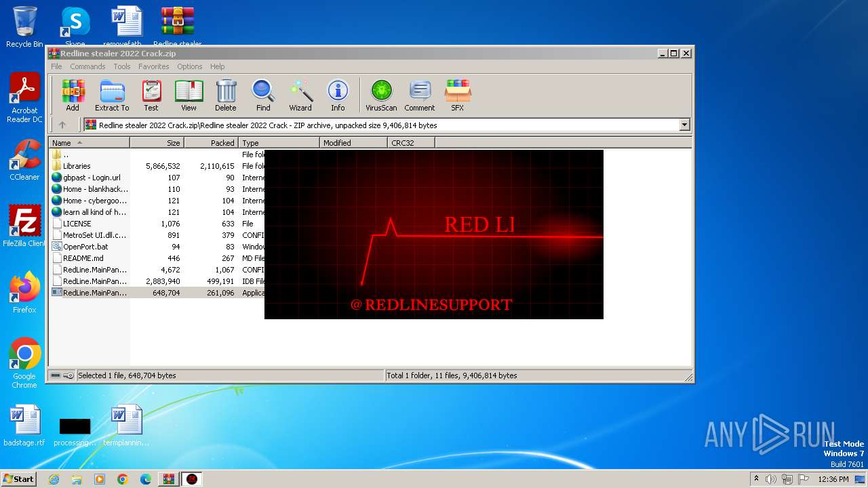The height and width of the screenshot is (488, 868).
Task: Run VirusScan toolbar icon
Action: (x=381, y=95)
